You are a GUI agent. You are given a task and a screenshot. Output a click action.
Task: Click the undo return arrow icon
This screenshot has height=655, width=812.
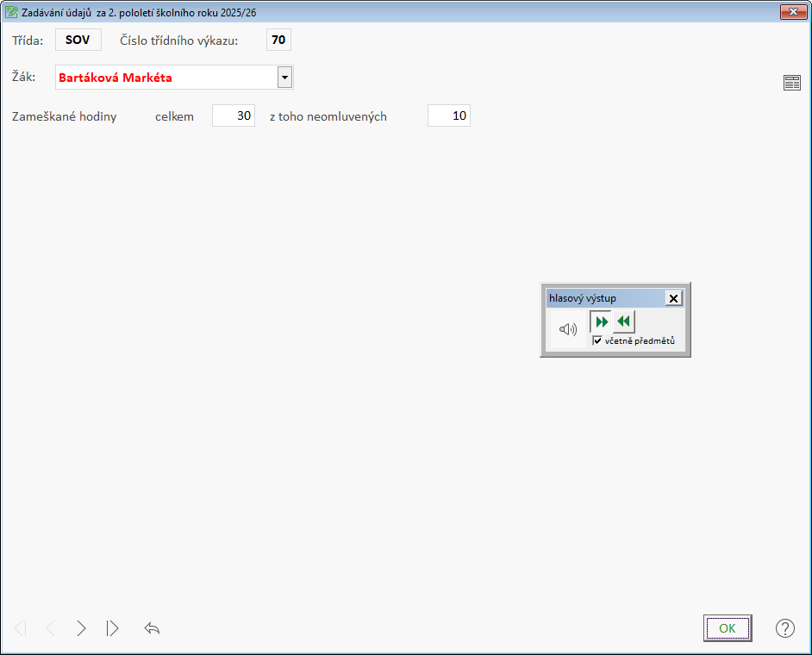[x=153, y=628]
